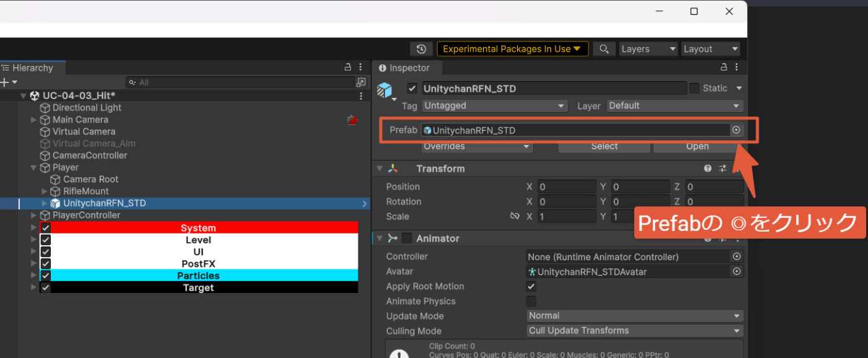
Task: Toggle the Inspector panel lock icon
Action: point(724,68)
